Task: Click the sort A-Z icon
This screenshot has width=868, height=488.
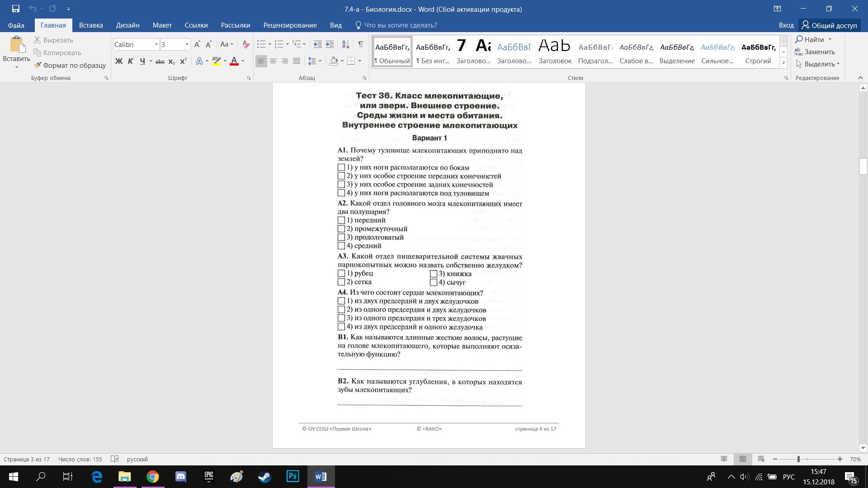Action: [345, 44]
